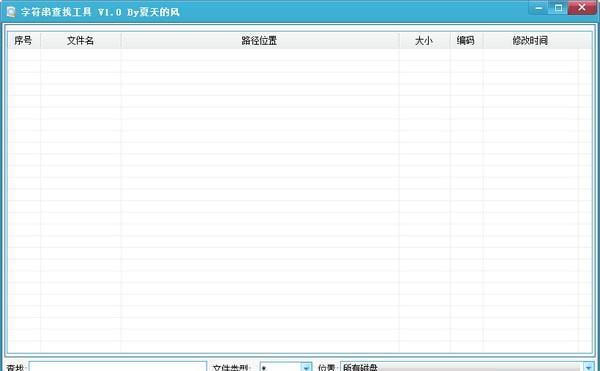Sort by 修改时间 column header
This screenshot has height=371, width=600.
(x=531, y=41)
